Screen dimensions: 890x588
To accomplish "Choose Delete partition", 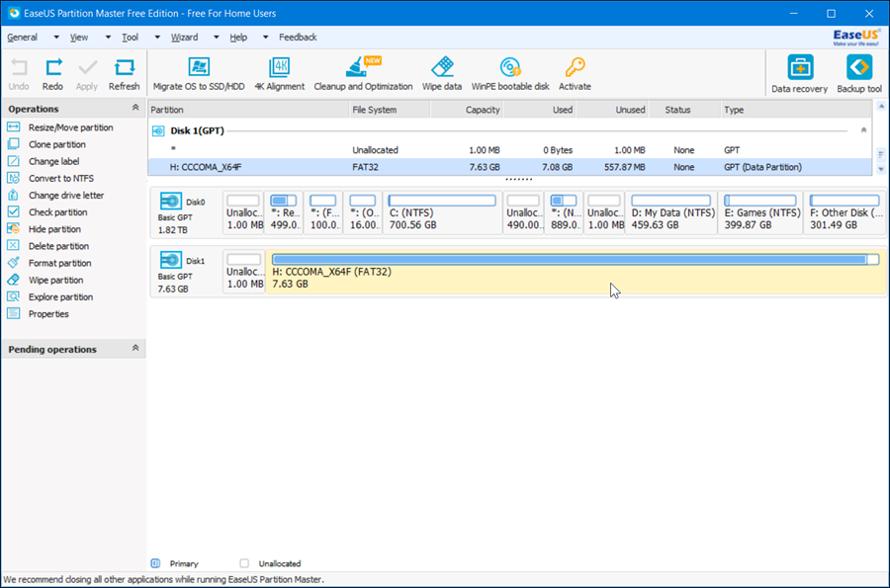I will 58,247.
